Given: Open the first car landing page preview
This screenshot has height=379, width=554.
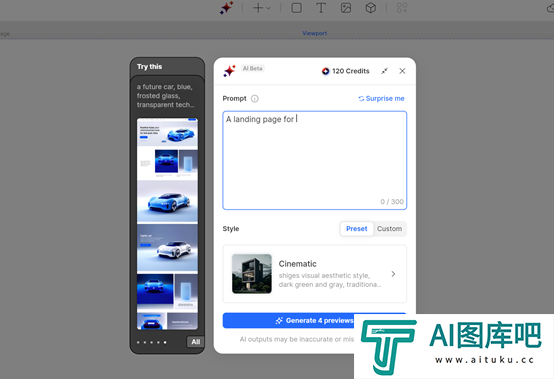Looking at the screenshot, I should click(x=167, y=132).
